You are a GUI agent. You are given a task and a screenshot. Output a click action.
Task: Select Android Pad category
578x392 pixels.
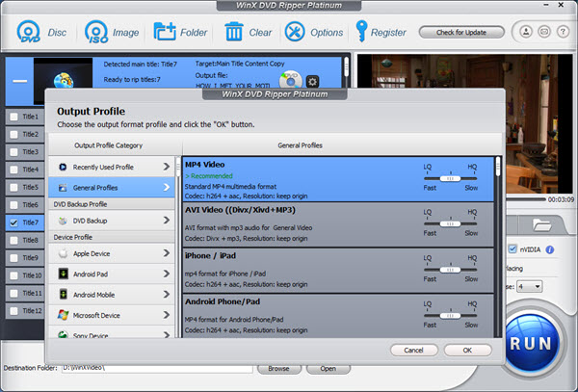coord(112,274)
